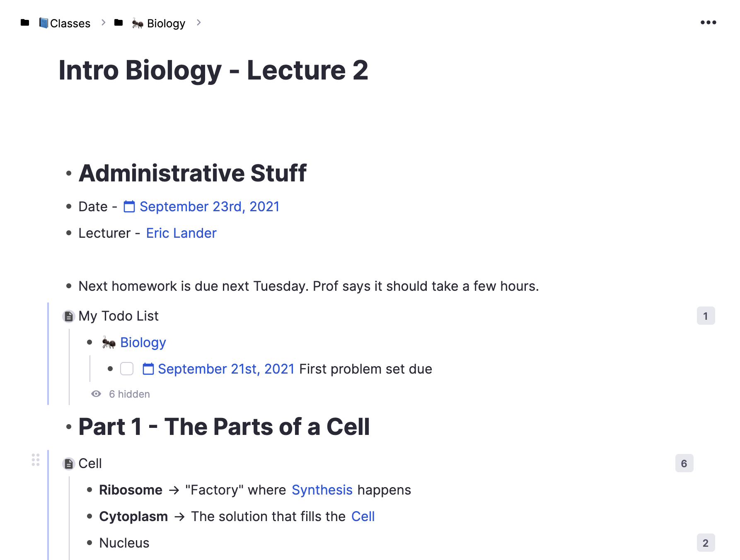Image resolution: width=740 pixels, height=560 pixels.
Task: Expand the breadcrumb chevron after Biology
Action: [x=199, y=23]
